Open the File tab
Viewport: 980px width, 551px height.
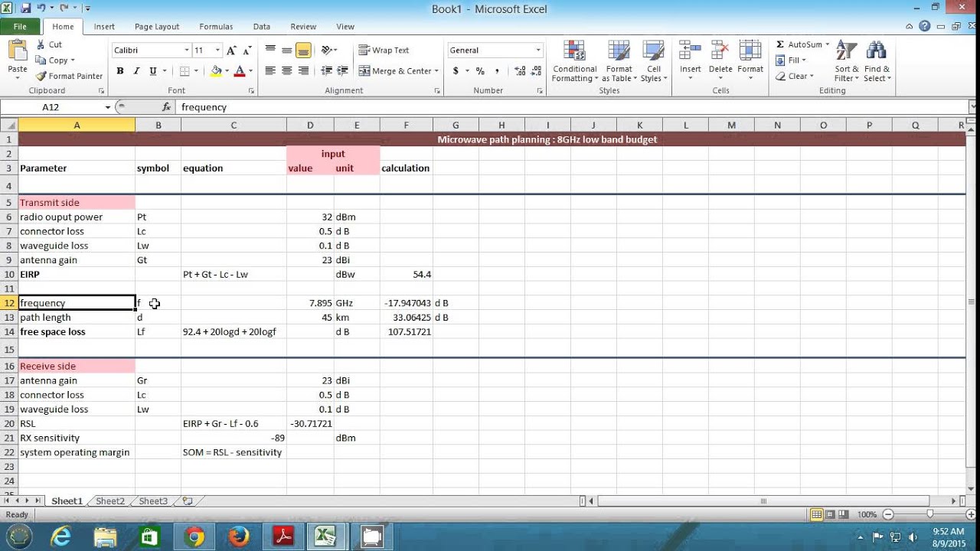coord(20,26)
